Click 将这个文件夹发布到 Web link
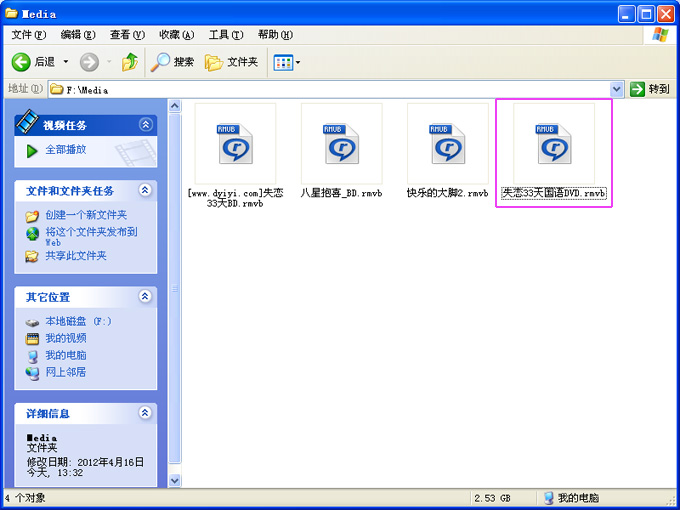Viewport: 680px width, 510px height. [92, 236]
